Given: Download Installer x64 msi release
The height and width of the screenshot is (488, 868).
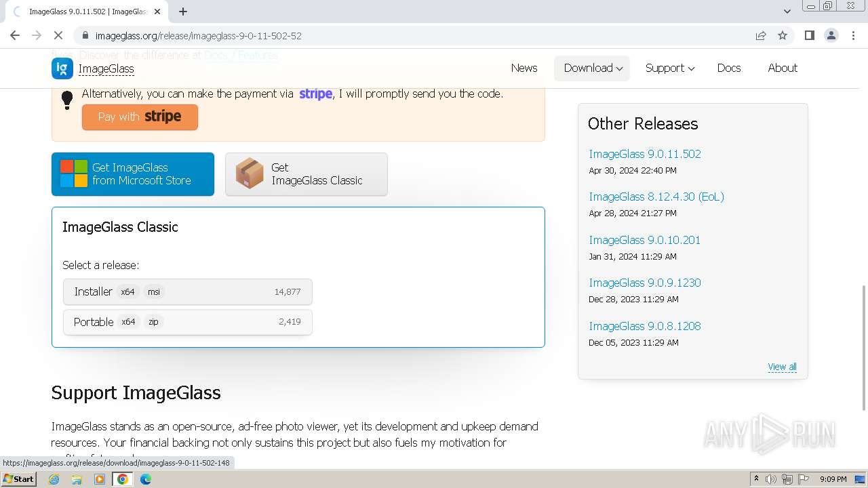Looking at the screenshot, I should (188, 291).
